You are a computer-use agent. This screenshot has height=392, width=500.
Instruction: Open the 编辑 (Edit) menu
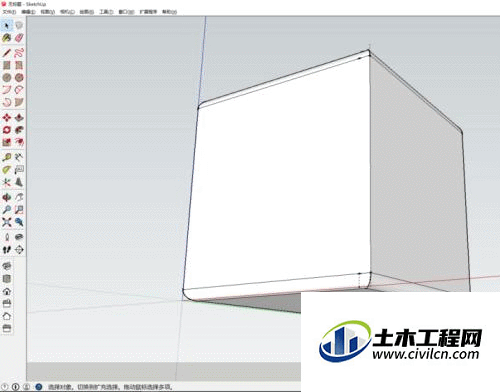click(x=28, y=12)
